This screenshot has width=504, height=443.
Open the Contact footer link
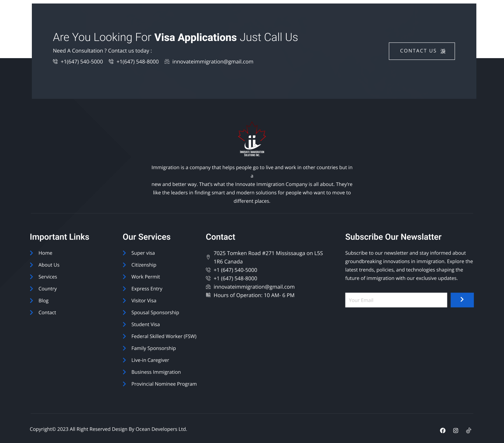click(x=47, y=312)
